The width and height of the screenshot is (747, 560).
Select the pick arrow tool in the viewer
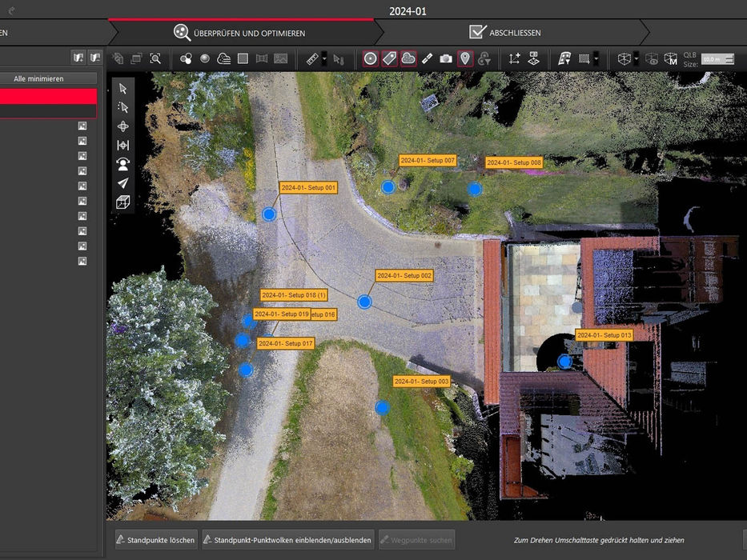[x=123, y=89]
